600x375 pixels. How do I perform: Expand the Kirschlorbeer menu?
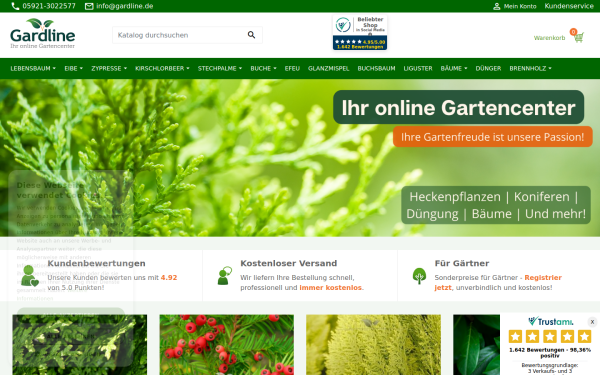162,68
